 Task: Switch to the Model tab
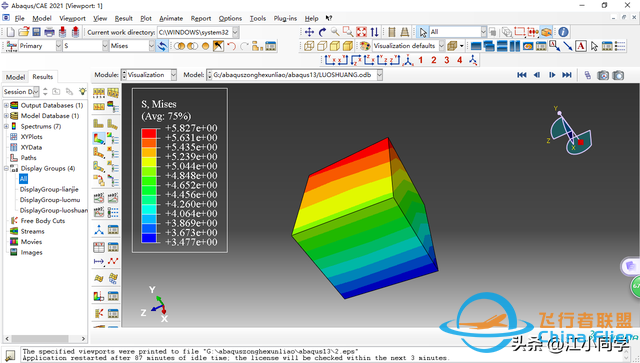click(x=15, y=77)
